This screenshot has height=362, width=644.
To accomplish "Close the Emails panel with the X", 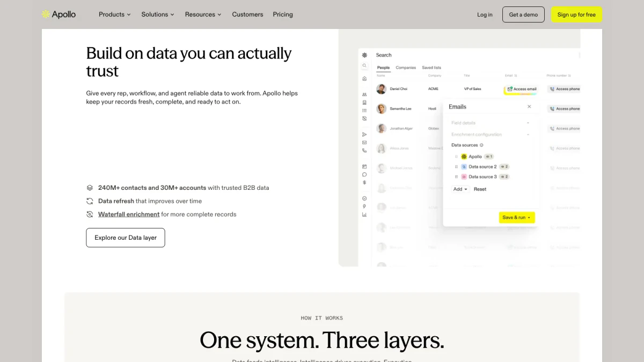I will point(529,107).
